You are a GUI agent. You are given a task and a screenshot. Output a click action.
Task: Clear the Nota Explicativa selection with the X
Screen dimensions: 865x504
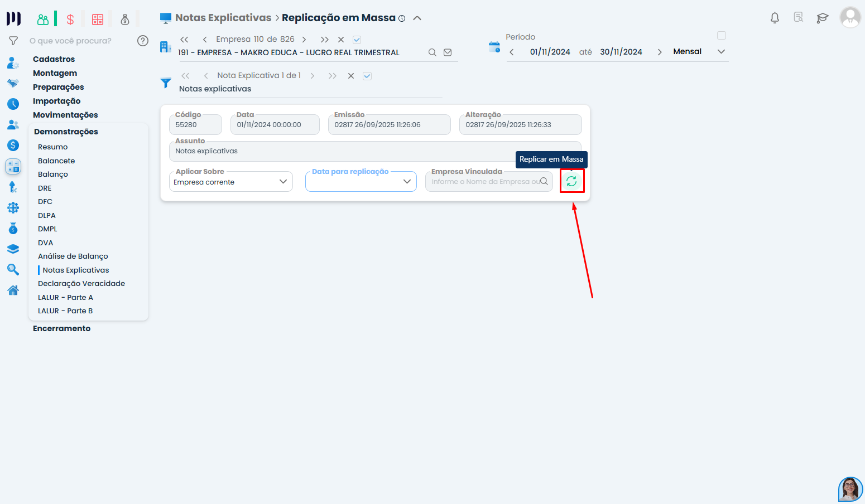tap(351, 76)
